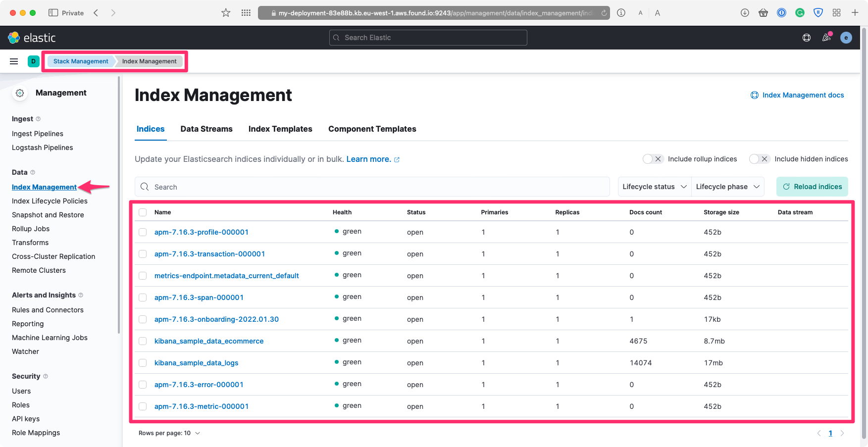Check the kibana_sample_data_logs row checkbox
868x447 pixels.
pos(143,363)
